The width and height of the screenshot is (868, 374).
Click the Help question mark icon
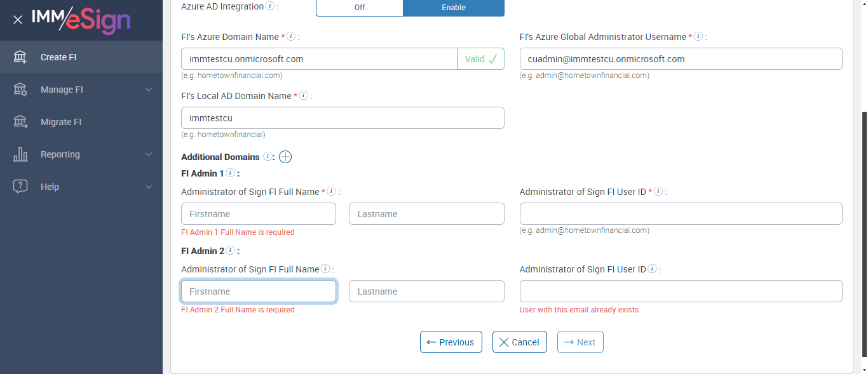20,187
